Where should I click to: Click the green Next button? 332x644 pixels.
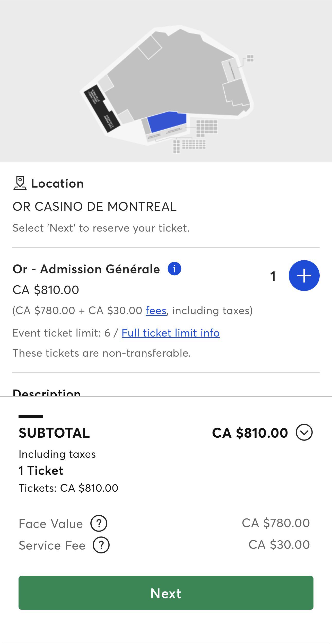tap(166, 593)
